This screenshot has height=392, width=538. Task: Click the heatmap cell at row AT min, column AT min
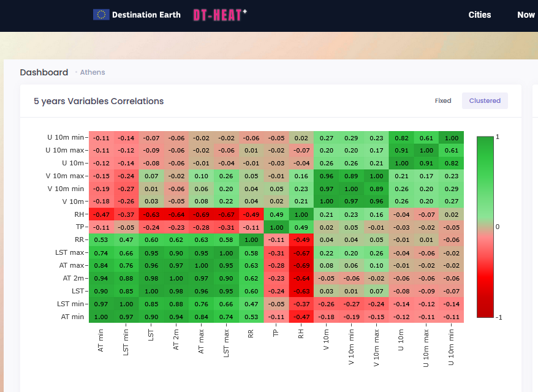point(101,316)
